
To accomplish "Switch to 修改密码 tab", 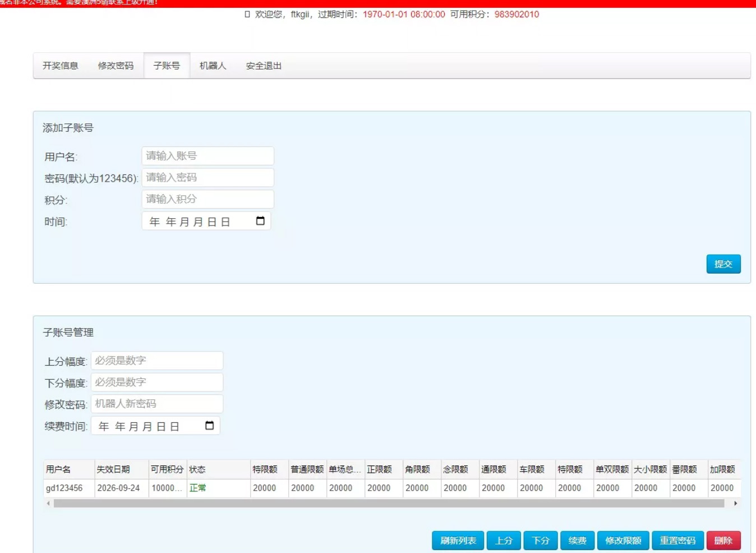I will click(x=116, y=66).
